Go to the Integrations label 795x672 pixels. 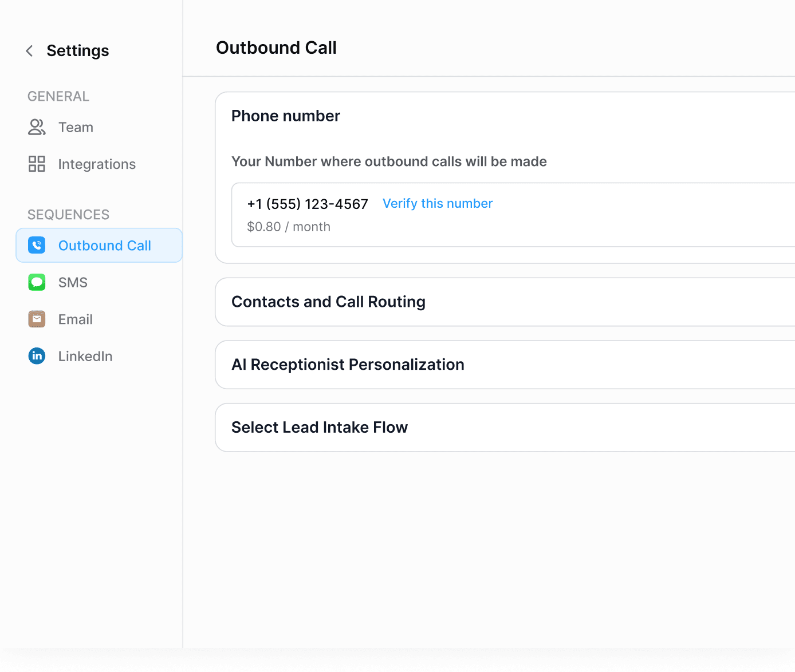(x=97, y=164)
